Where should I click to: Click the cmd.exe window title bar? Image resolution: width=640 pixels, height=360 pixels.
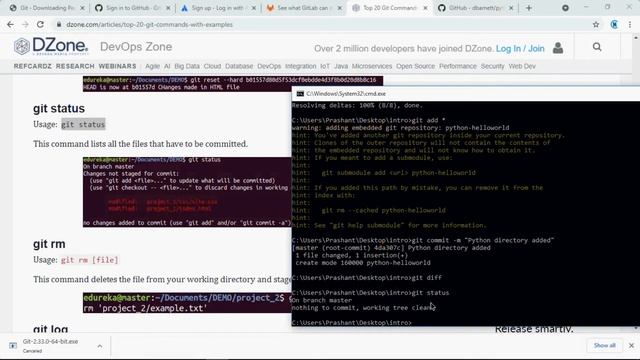tap(466, 93)
